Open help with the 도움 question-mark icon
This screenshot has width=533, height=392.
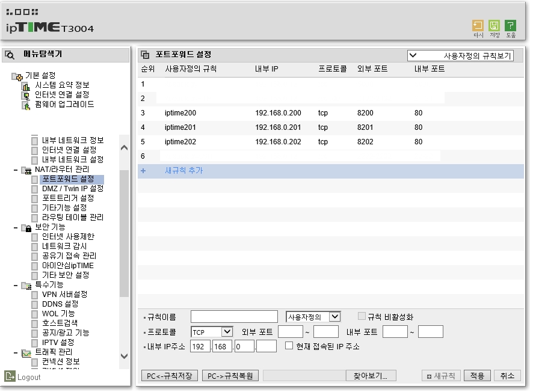(x=510, y=26)
